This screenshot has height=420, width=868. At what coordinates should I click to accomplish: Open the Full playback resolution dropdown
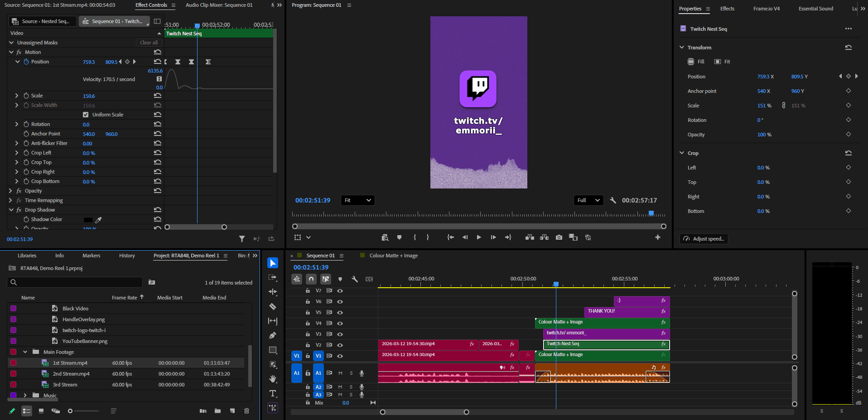pos(588,200)
